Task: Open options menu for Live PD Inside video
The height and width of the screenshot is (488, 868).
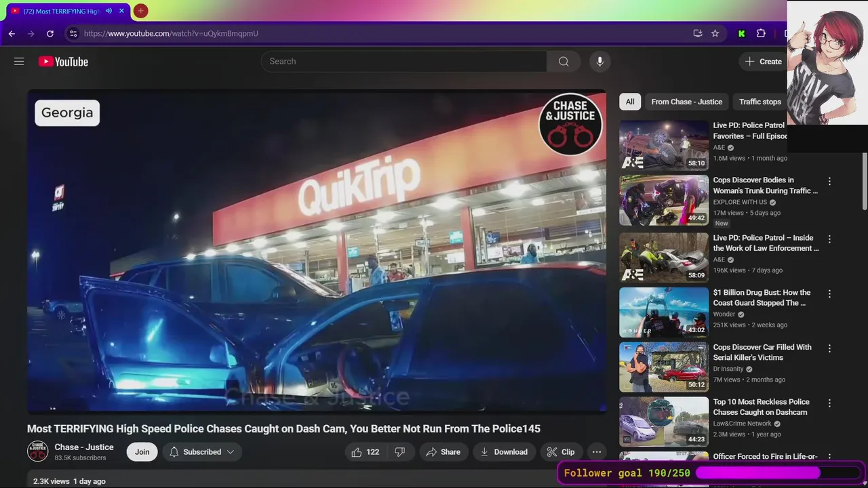Action: coord(829,239)
